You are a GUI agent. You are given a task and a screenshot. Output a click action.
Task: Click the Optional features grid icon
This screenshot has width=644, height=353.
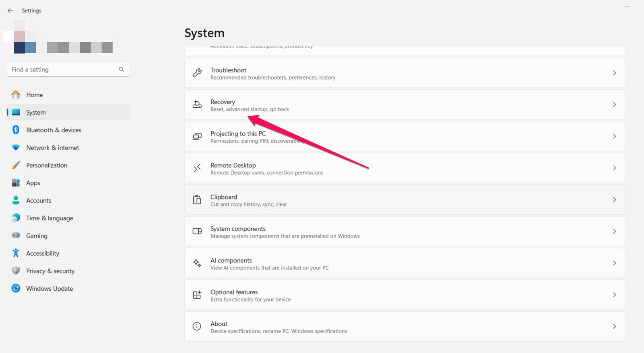point(197,295)
